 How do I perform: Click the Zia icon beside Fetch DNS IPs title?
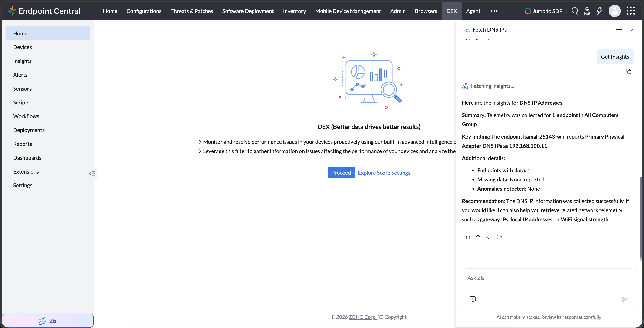click(466, 30)
